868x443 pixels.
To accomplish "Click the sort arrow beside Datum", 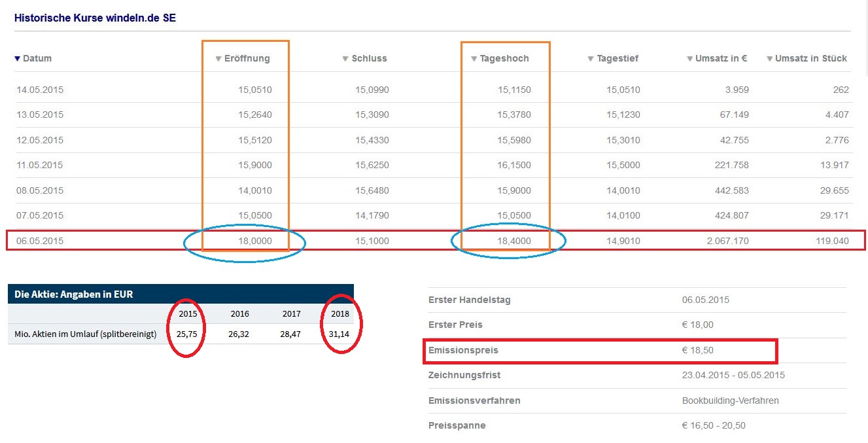I will click(x=18, y=59).
